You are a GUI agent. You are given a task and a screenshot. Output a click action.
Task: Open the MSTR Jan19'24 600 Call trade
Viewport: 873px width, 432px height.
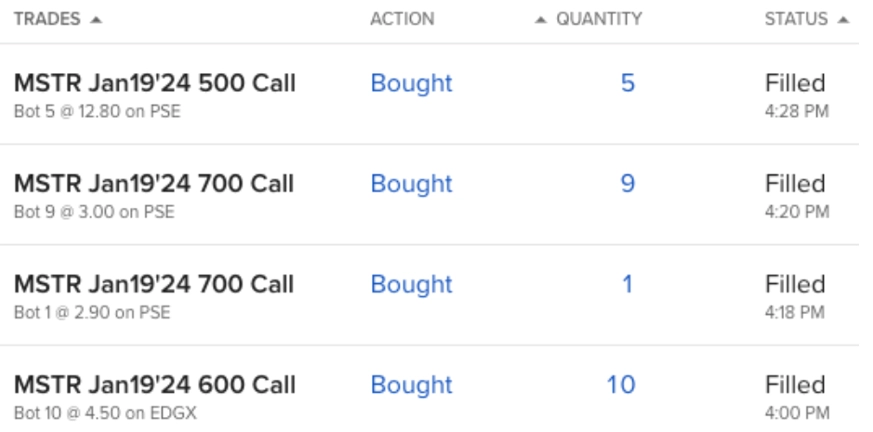[x=155, y=385]
